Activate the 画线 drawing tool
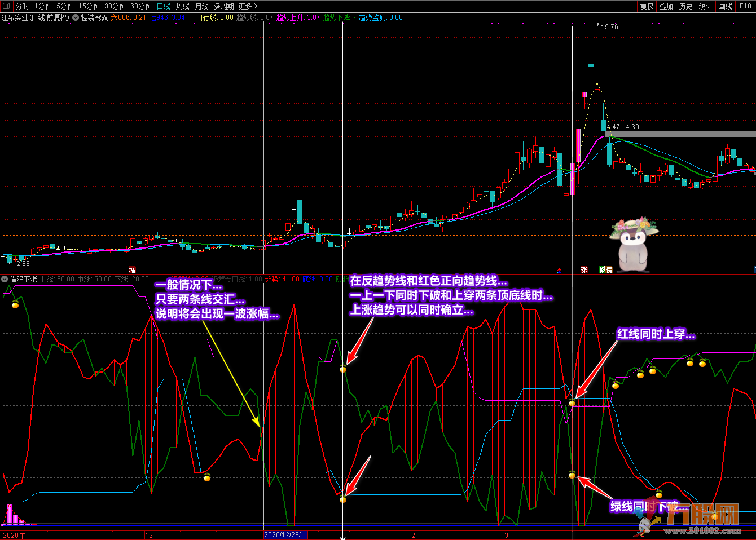Viewport: 756px width, 540px height. 725,6
